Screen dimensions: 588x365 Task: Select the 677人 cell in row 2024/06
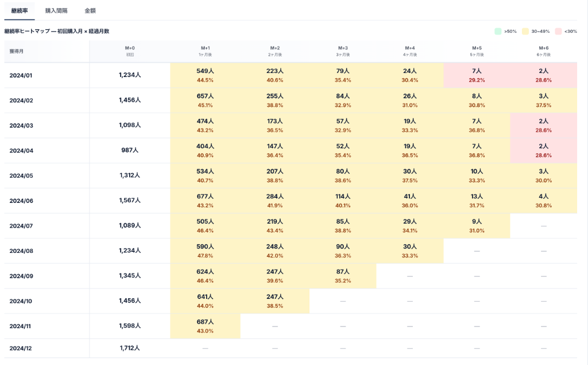(205, 200)
